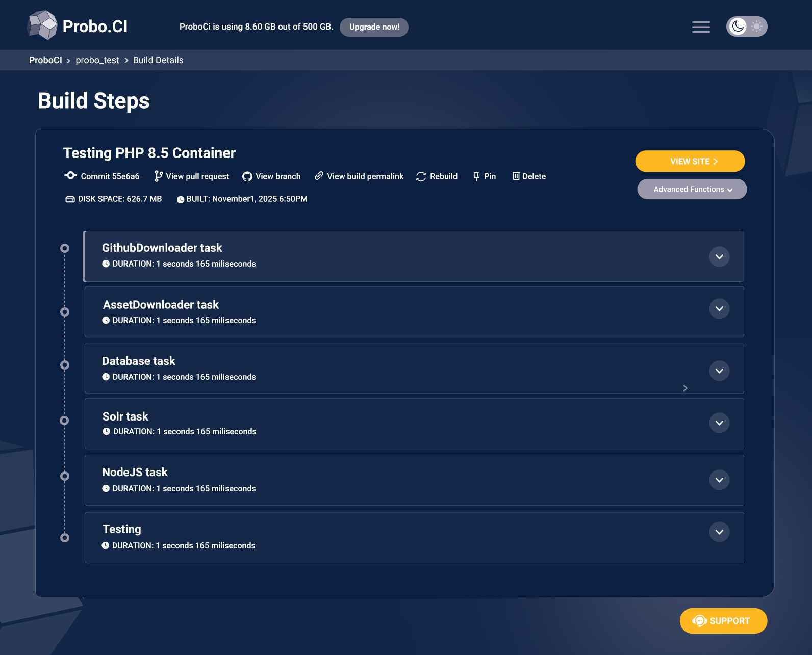Viewport: 812px width, 655px height.
Task: Click the Probo.CI cube logo icon
Action: (x=42, y=25)
